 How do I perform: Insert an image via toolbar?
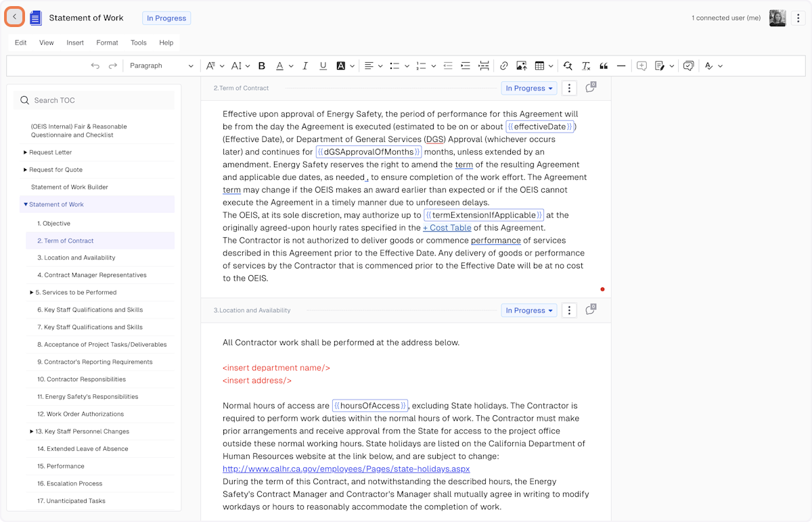pyautogui.click(x=522, y=66)
